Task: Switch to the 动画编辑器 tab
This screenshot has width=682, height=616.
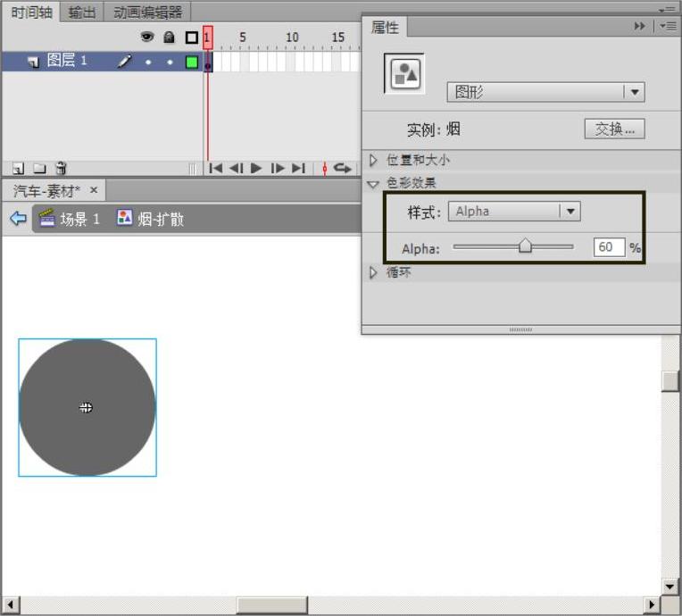Action: [x=147, y=12]
